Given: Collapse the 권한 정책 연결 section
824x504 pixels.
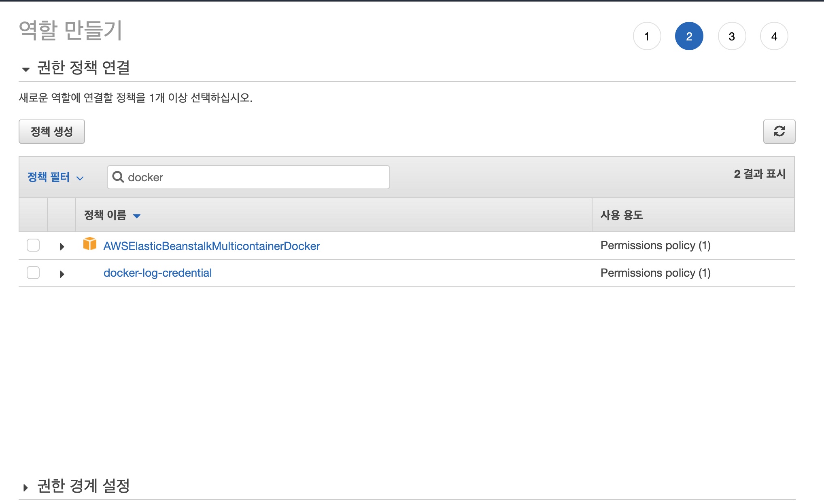Looking at the screenshot, I should pyautogui.click(x=26, y=69).
